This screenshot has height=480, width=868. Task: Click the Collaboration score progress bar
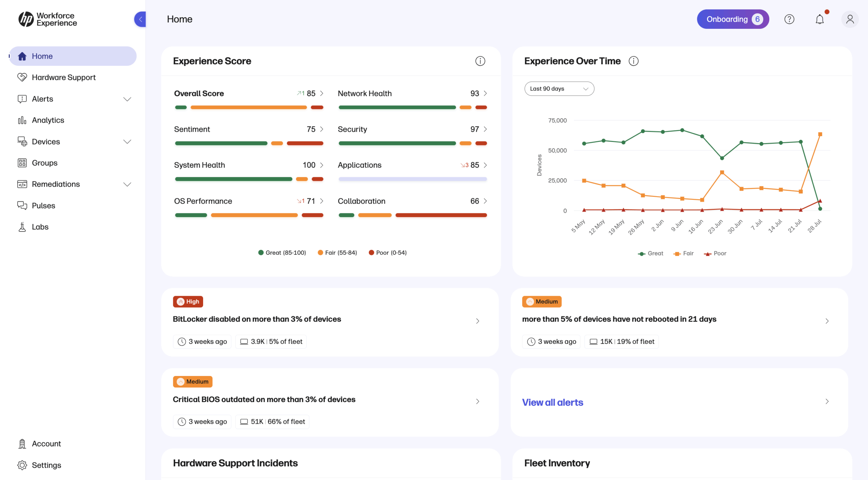412,215
